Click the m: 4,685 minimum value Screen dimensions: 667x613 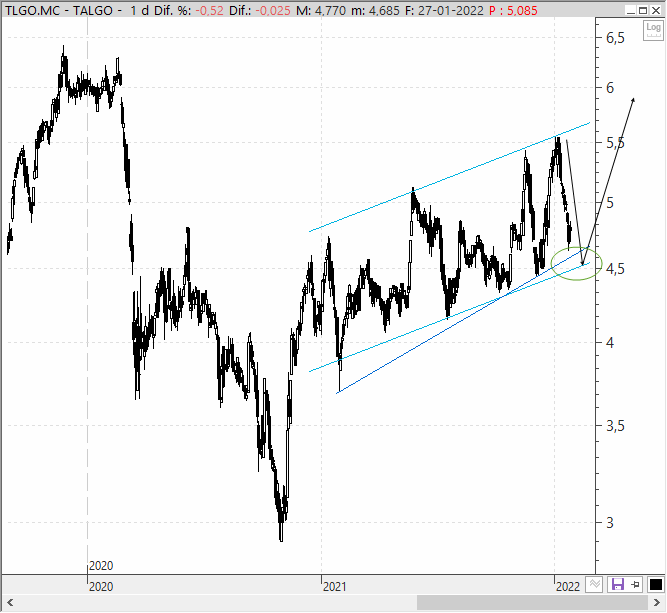pos(375,10)
